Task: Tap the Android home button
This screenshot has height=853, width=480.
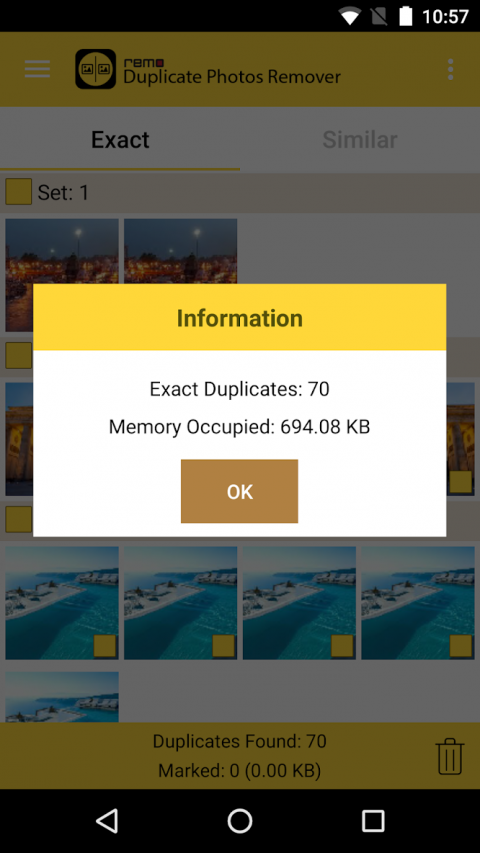Action: click(240, 821)
